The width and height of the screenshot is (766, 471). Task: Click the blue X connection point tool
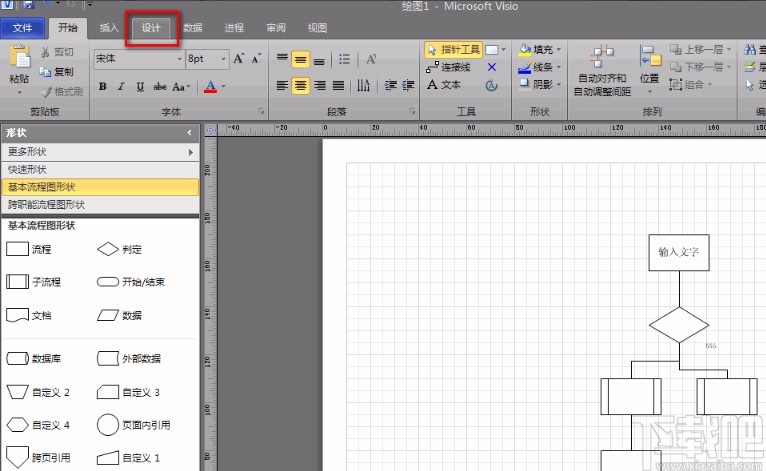pyautogui.click(x=492, y=67)
